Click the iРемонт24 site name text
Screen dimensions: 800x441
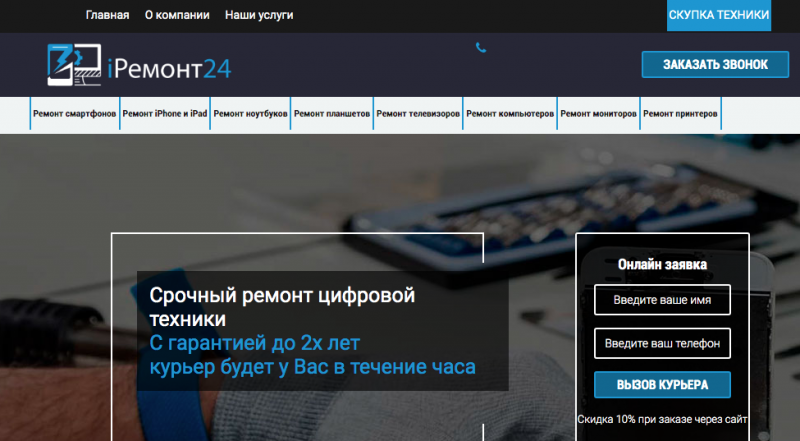[x=169, y=68]
